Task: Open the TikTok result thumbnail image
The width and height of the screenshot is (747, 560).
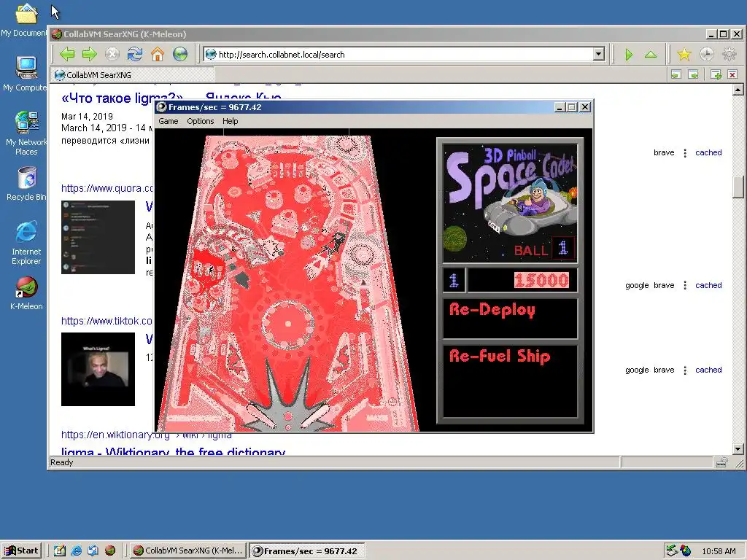Action: 98,370
